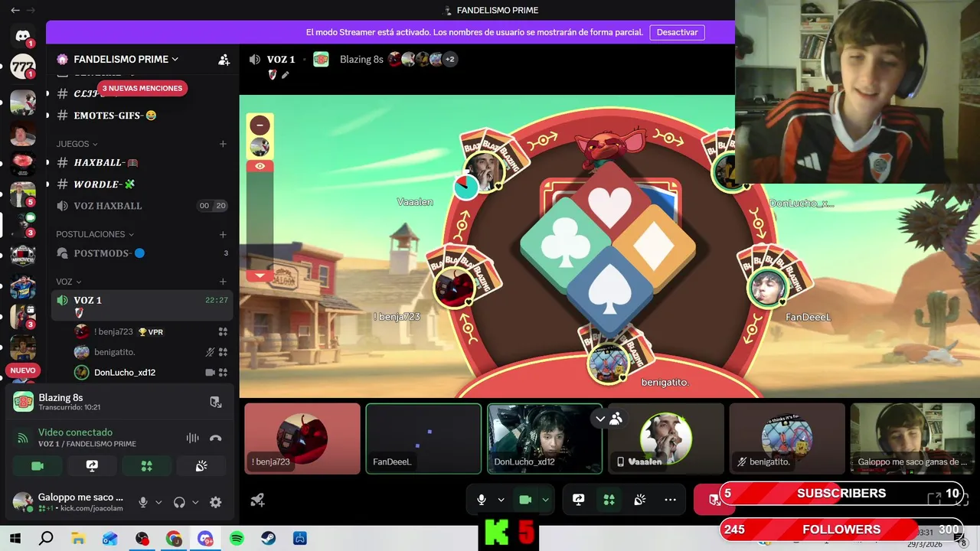This screenshot has width=980, height=551.
Task: Toggle camera in the voice panel
Action: [37, 465]
